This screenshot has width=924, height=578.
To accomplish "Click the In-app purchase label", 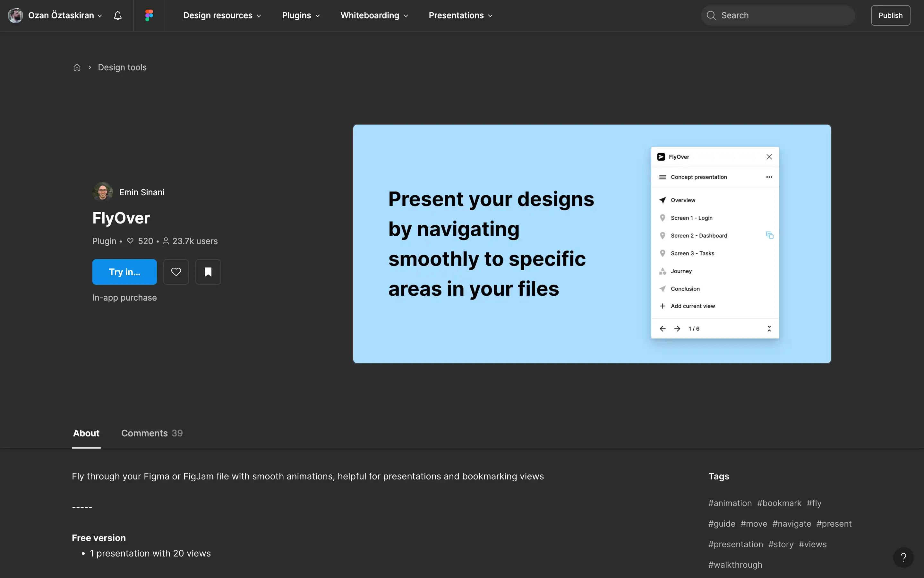I will 124,297.
